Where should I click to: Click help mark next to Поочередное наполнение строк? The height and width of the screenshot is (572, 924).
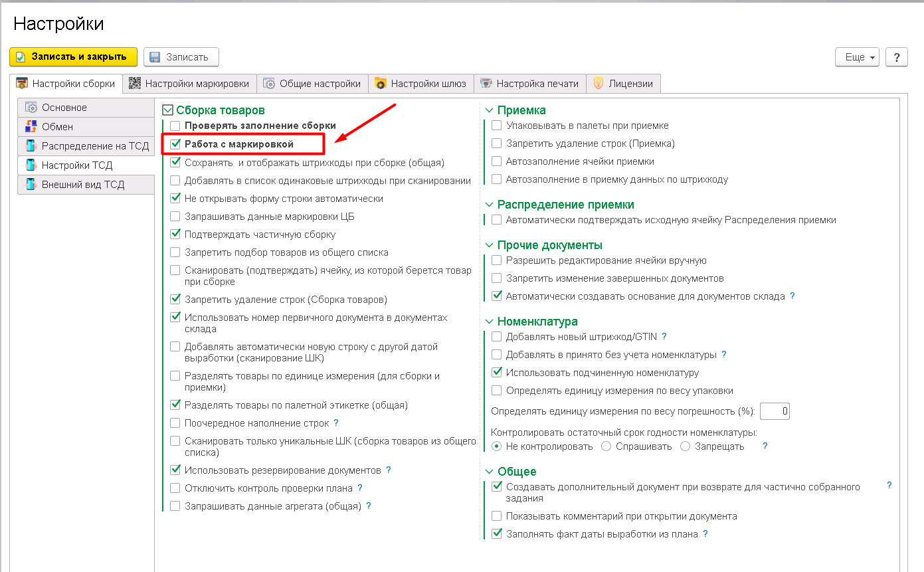336,423
